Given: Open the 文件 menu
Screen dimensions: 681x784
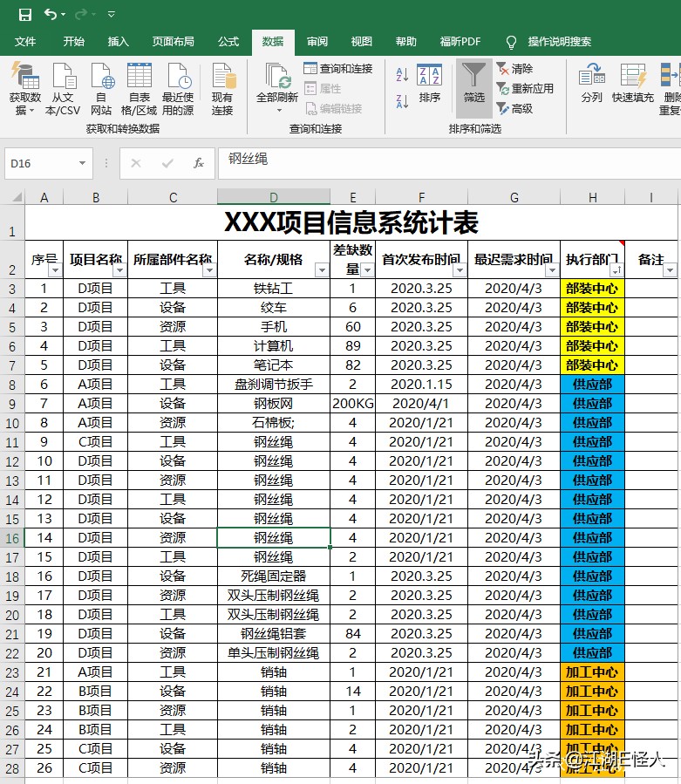Looking at the screenshot, I should click(25, 42).
